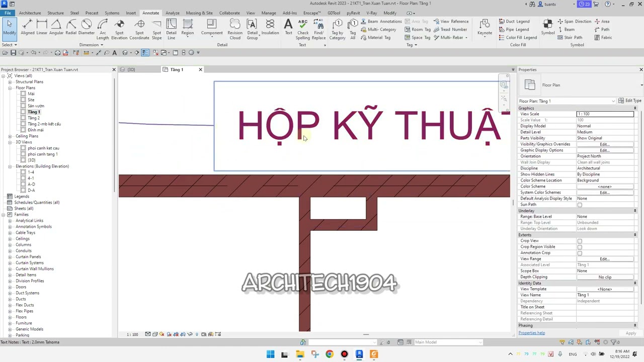The image size is (644, 362).
Task: Close the Tầng 1 view tab
Action: click(200, 69)
